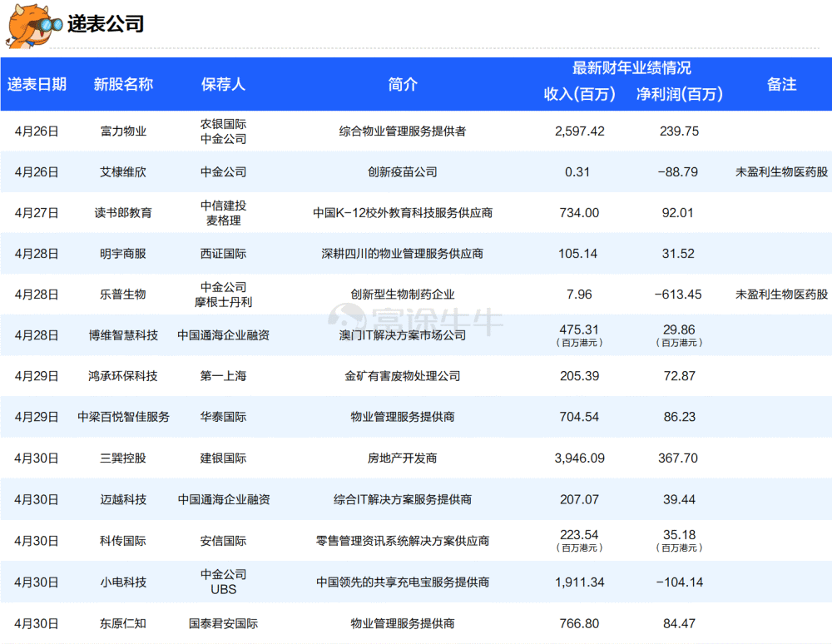Click sponsor 中金公司 摩根士丹利

point(223,295)
